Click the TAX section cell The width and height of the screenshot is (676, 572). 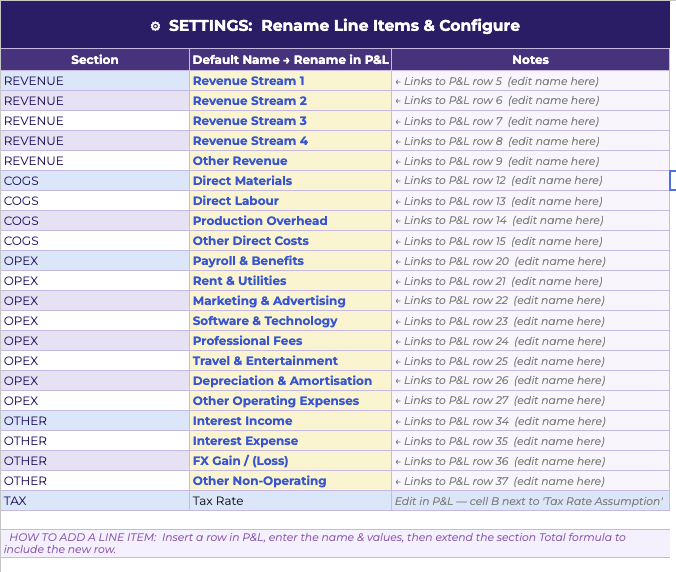click(x=95, y=501)
